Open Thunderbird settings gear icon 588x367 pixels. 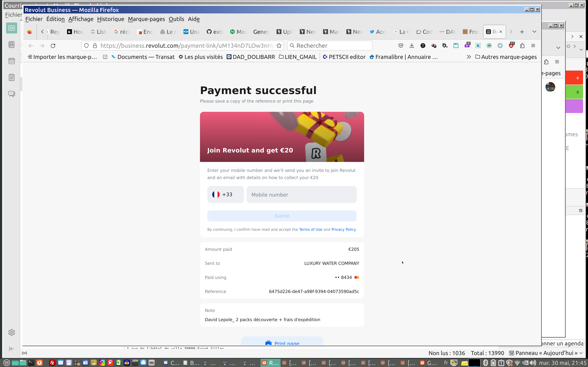point(11,332)
